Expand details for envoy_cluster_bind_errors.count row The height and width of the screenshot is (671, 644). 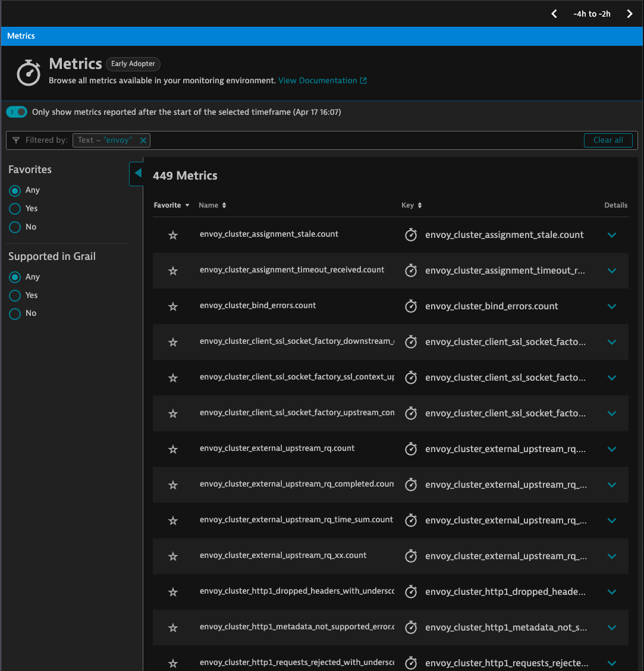pos(612,306)
